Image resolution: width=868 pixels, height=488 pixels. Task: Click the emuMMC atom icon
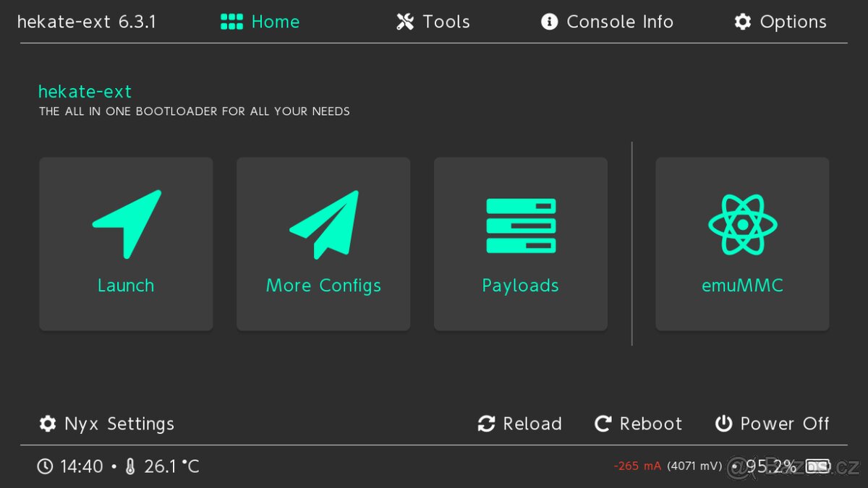coord(742,224)
